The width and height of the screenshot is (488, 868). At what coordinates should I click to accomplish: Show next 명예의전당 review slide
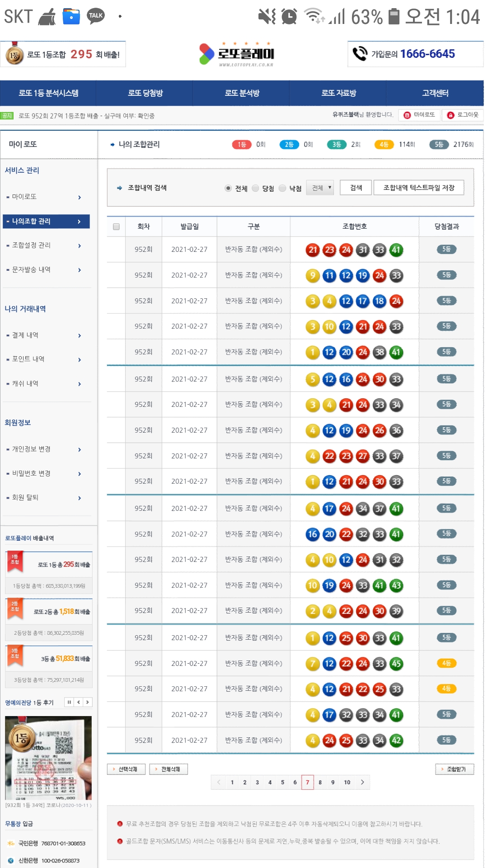(88, 702)
